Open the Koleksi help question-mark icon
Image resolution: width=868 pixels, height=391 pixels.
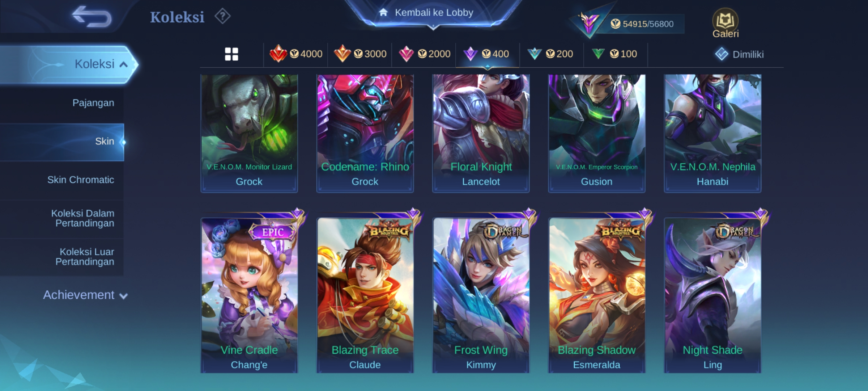[x=222, y=17]
